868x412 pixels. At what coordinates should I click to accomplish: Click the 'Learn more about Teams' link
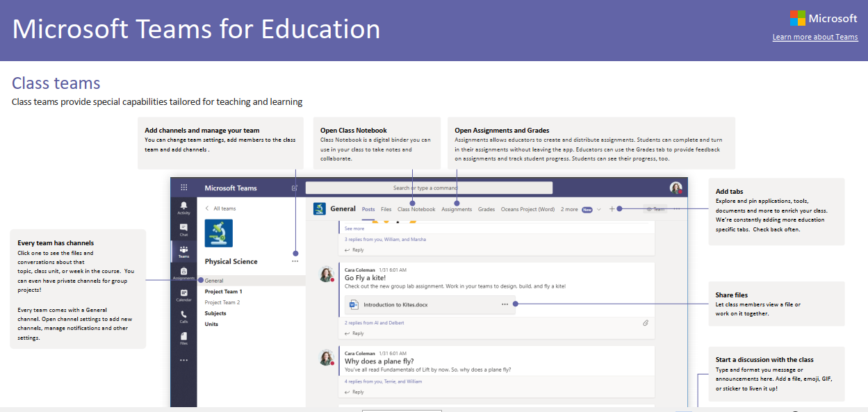814,38
